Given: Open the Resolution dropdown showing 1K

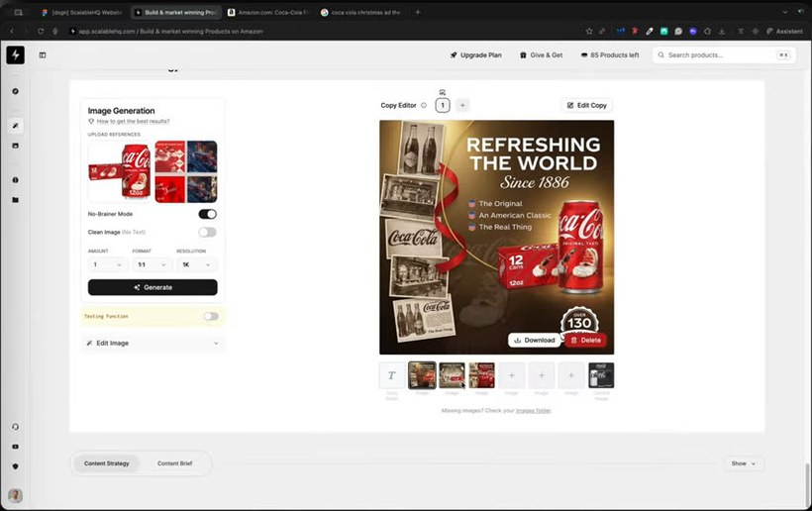Looking at the screenshot, I should click(197, 264).
